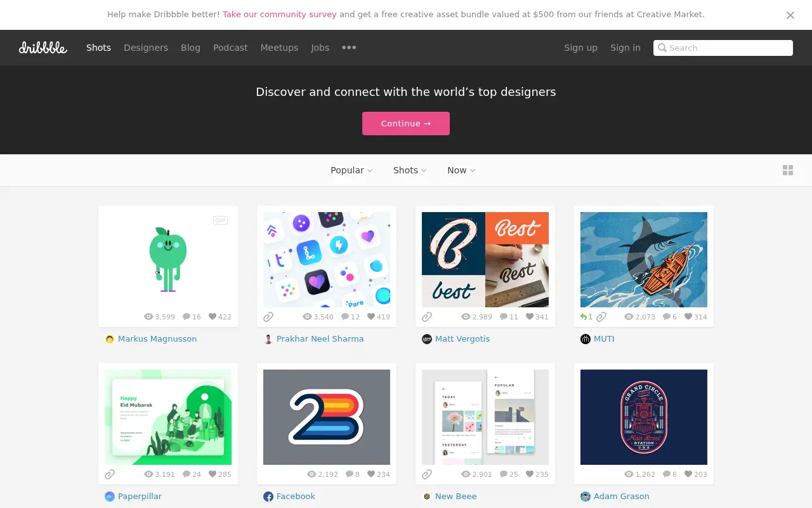Click the heart icon on Matt Vergotis shot
Screen dimensions: 812x508
pos(530,317)
